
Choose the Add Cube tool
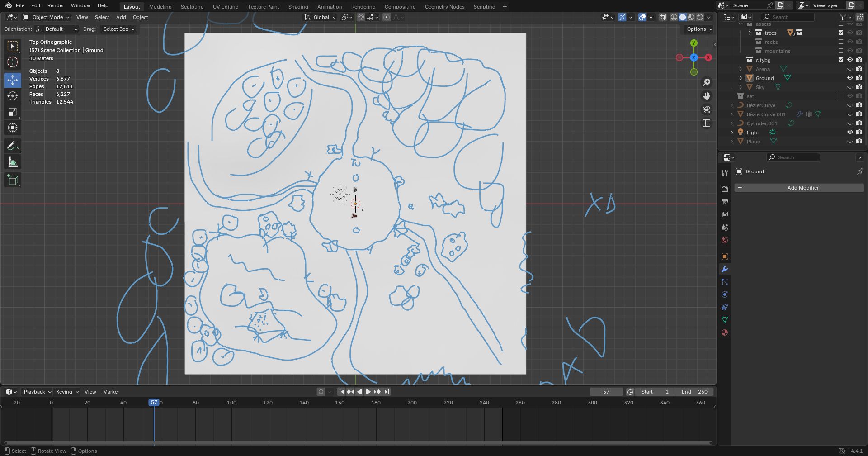pos(13,180)
